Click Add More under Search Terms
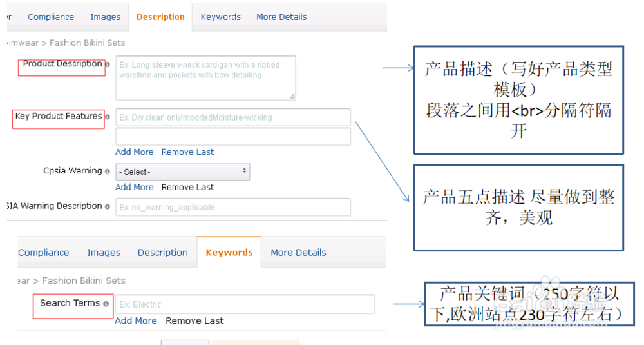Screen dimensions: 644x345 pyautogui.click(x=135, y=320)
